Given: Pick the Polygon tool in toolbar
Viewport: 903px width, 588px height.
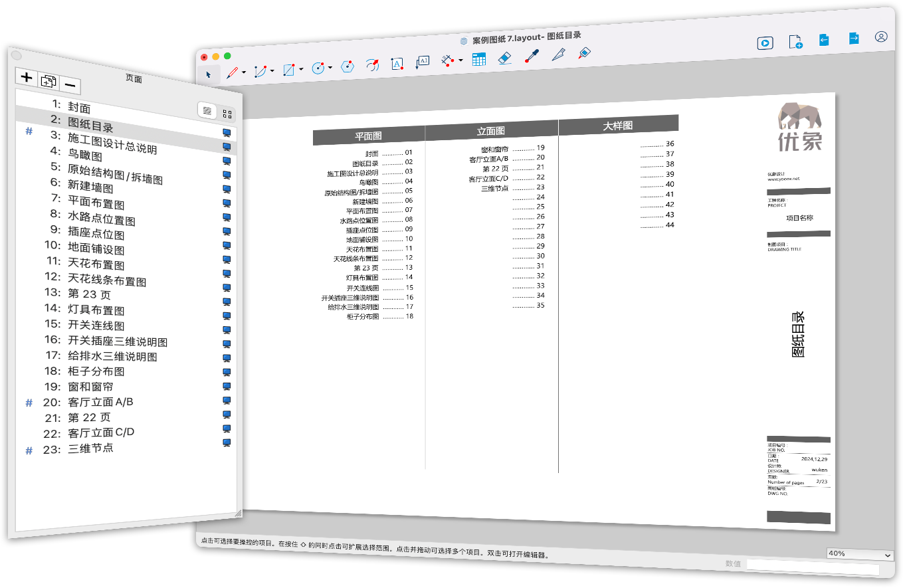Looking at the screenshot, I should (347, 66).
